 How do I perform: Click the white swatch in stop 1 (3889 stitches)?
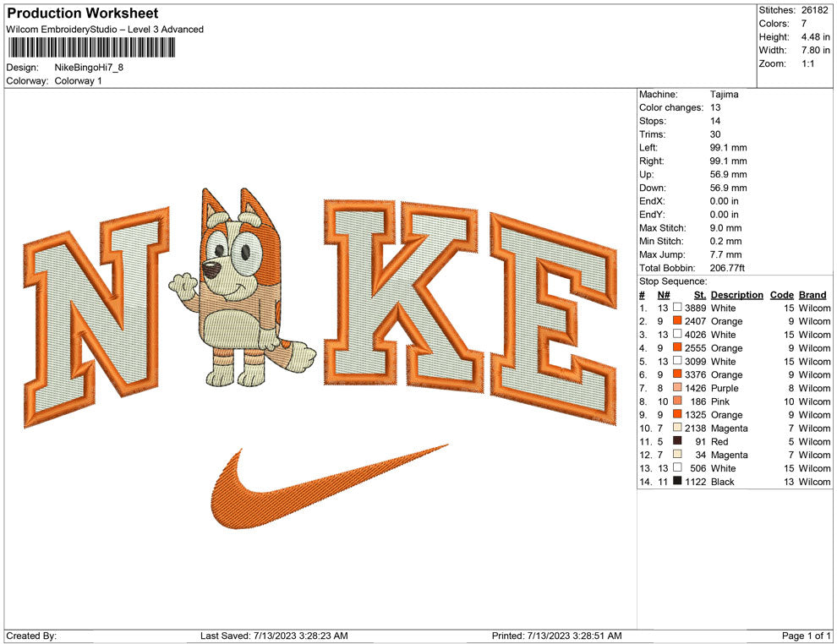(677, 307)
